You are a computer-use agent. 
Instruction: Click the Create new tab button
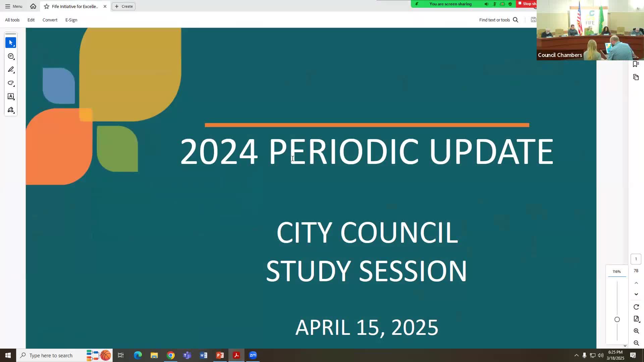pos(123,6)
